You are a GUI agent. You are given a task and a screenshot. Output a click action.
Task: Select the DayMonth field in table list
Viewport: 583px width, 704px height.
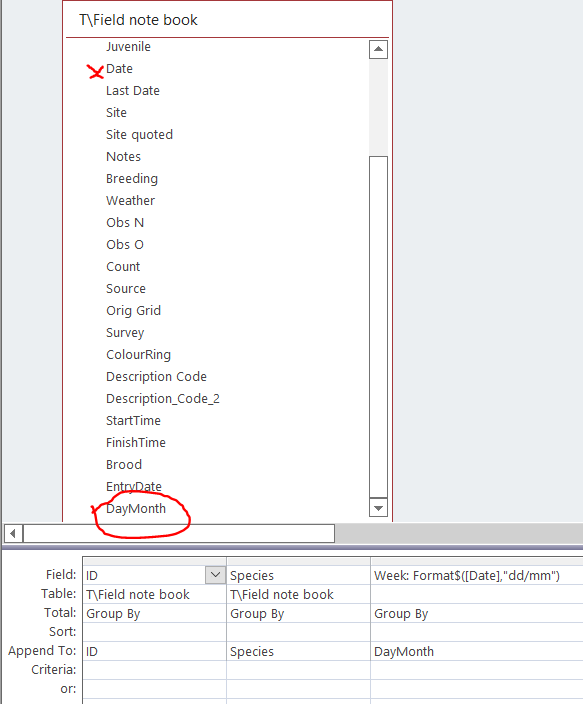click(x=136, y=509)
